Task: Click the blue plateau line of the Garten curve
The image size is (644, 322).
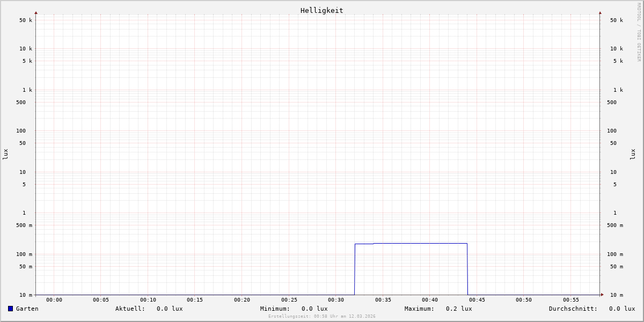Action: (x=411, y=244)
